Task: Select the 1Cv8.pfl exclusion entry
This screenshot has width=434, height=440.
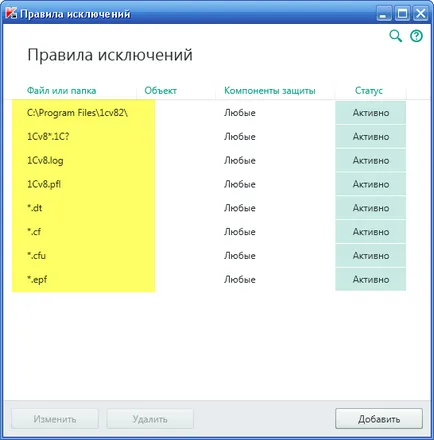Action: click(210, 184)
